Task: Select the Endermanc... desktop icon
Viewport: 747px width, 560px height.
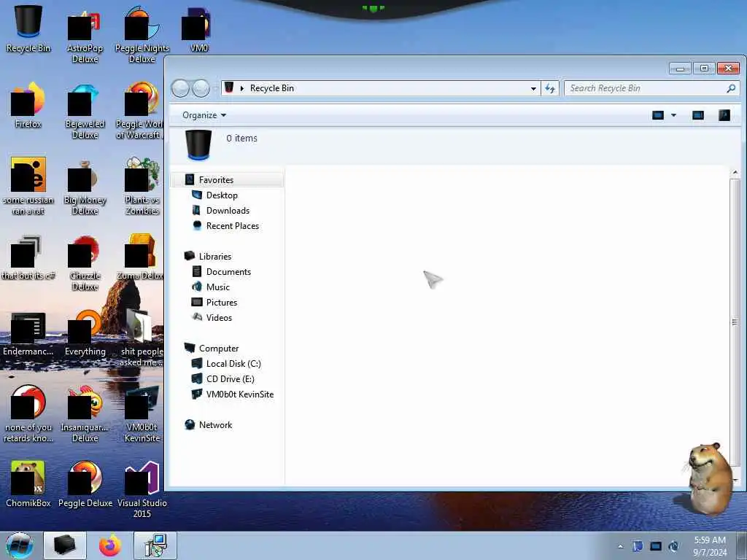Action: pos(28,333)
